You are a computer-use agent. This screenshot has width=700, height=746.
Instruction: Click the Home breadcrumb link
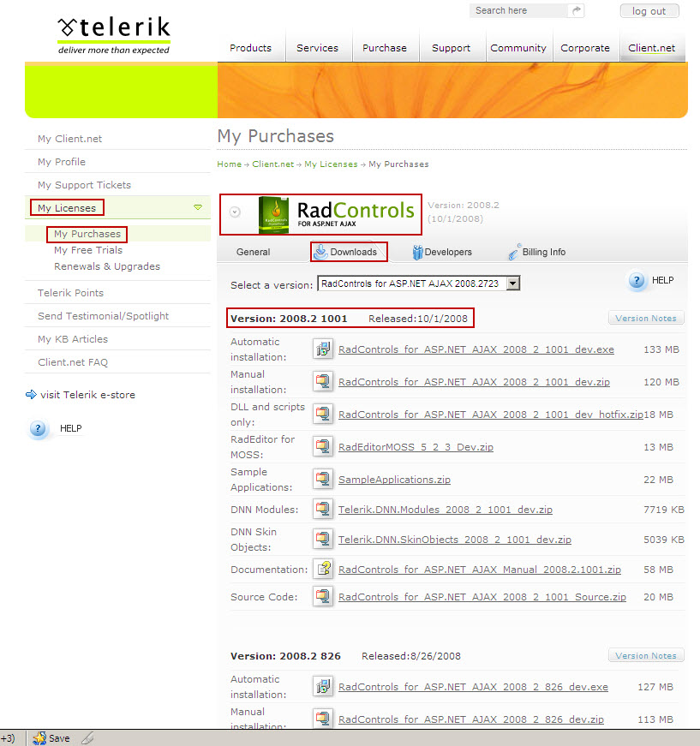tap(230, 164)
